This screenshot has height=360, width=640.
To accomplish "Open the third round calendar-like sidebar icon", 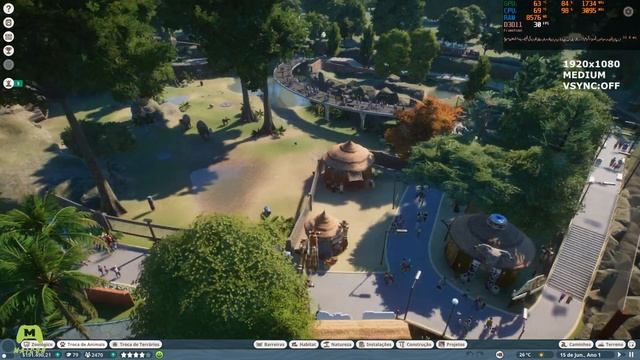I will coord(9,36).
